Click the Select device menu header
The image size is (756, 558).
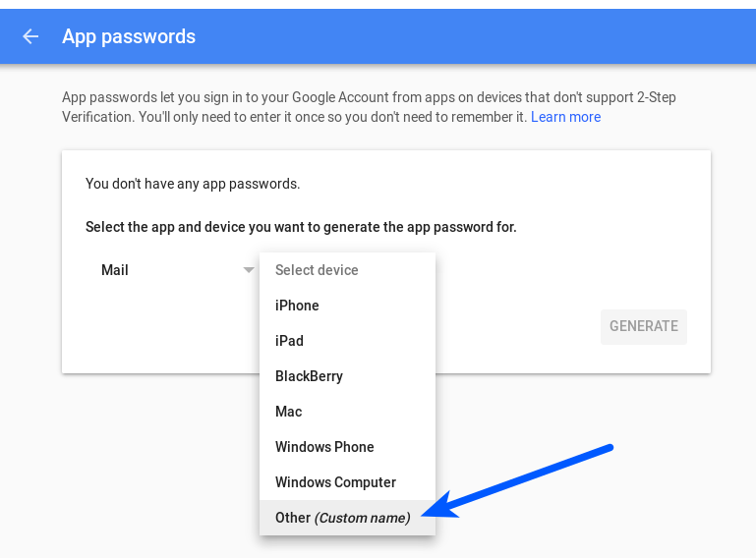(317, 270)
